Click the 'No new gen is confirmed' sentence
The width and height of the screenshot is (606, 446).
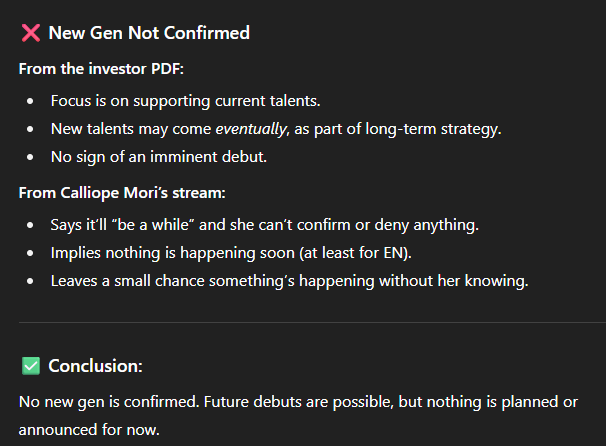click(109, 402)
